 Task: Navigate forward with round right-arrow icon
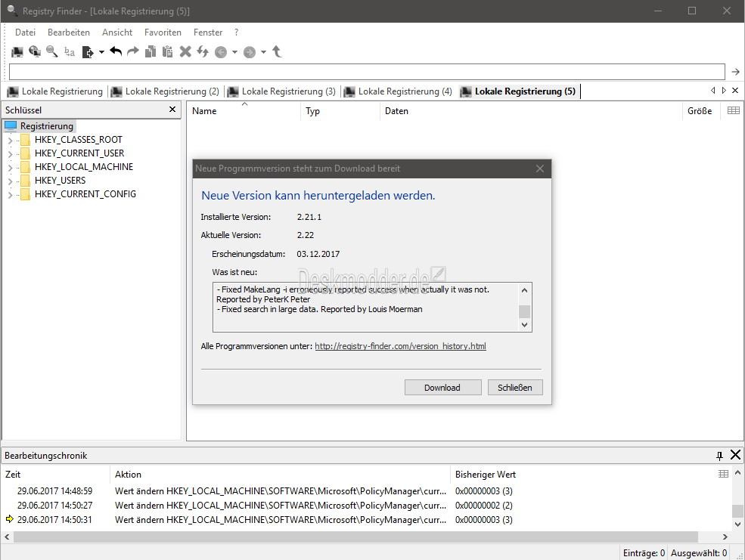click(250, 52)
